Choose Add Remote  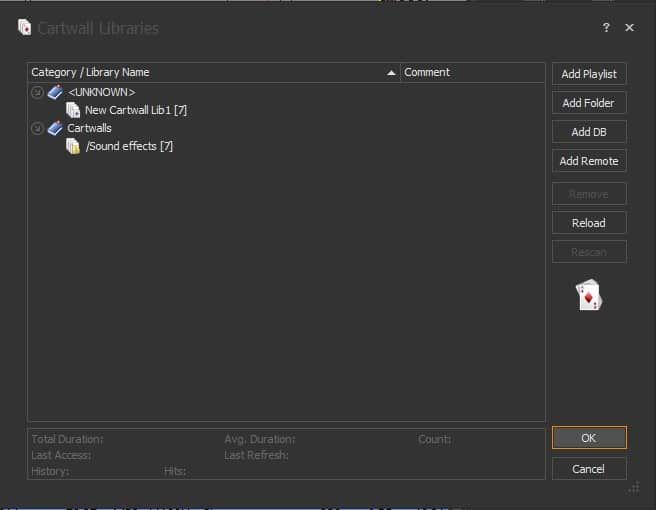click(589, 161)
